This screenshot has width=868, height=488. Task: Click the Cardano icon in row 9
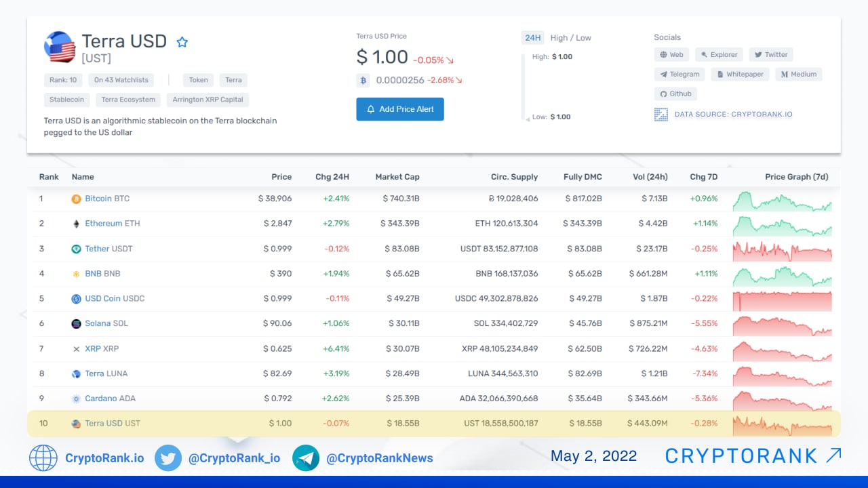click(76, 399)
